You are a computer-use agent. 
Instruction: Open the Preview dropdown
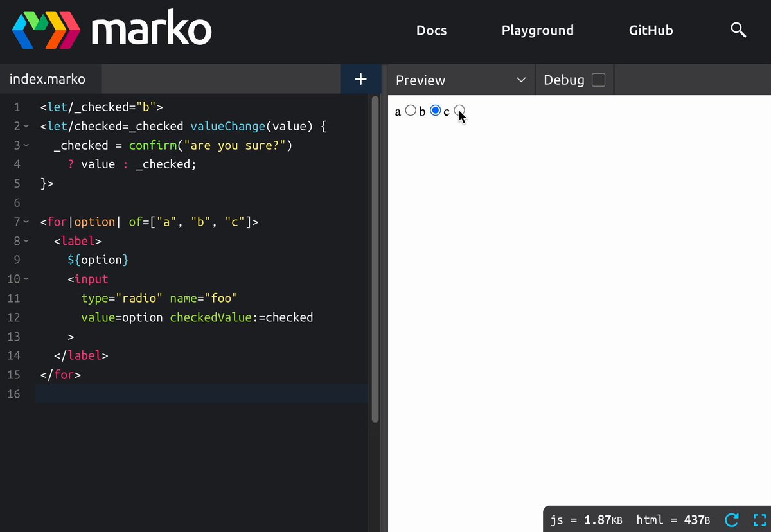(459, 80)
